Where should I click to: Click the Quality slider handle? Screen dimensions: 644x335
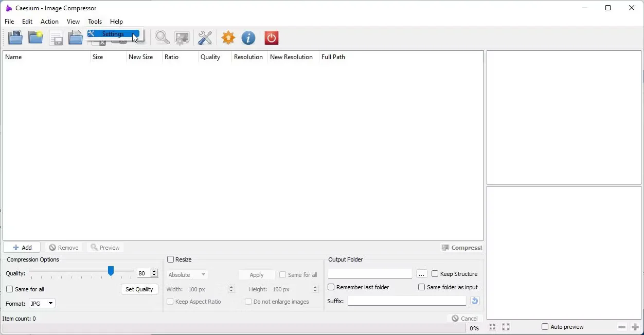[x=111, y=271]
